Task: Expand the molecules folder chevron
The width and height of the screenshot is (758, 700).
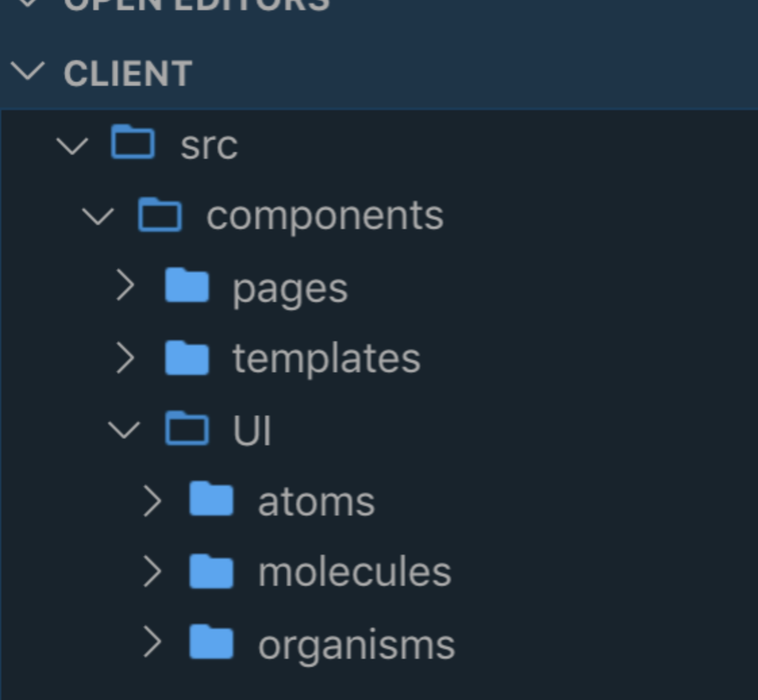Action: pos(152,572)
